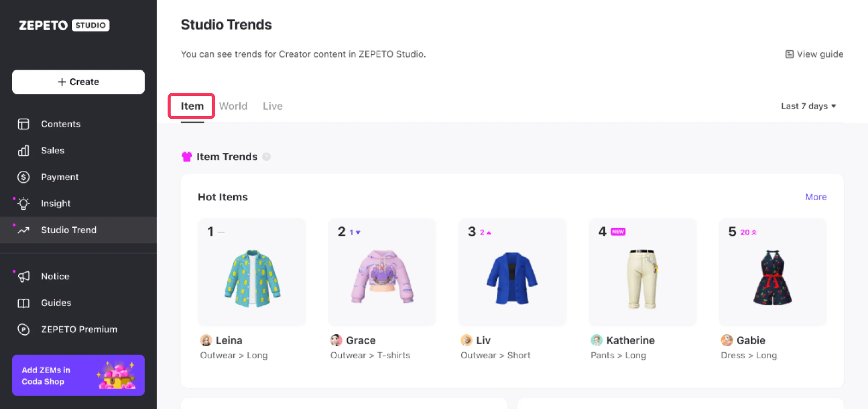Screen dimensions: 868x409
Task: Click the Hot Items heading
Action: pyautogui.click(x=223, y=197)
